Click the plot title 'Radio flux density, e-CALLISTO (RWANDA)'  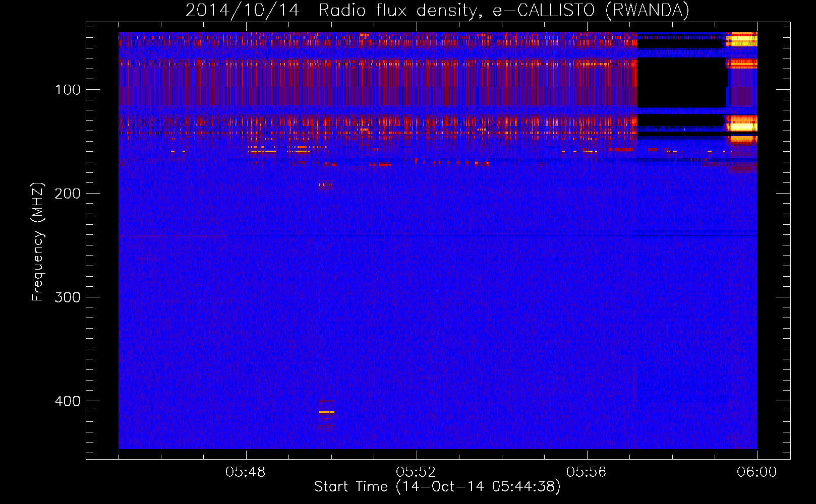click(x=504, y=11)
